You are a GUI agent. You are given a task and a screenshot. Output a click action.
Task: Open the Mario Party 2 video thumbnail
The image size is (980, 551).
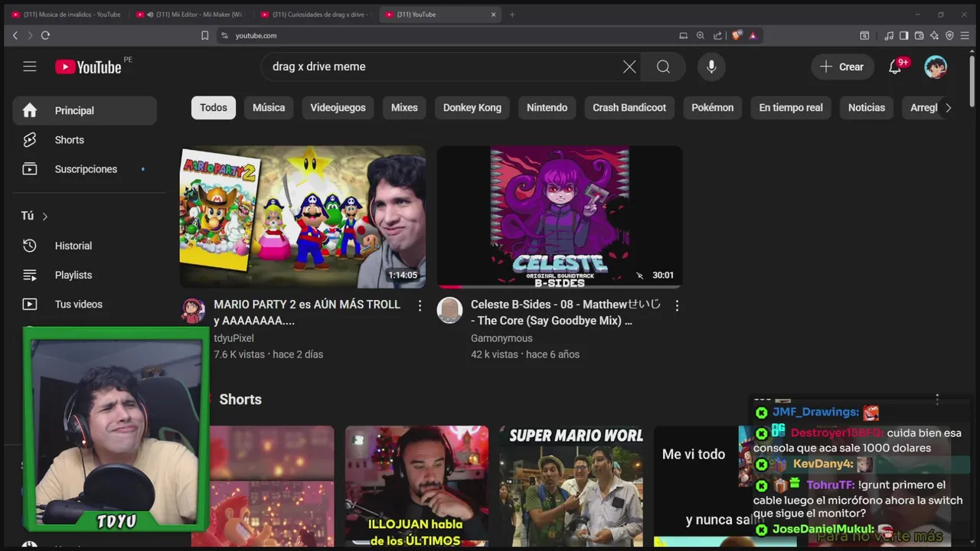coord(302,217)
